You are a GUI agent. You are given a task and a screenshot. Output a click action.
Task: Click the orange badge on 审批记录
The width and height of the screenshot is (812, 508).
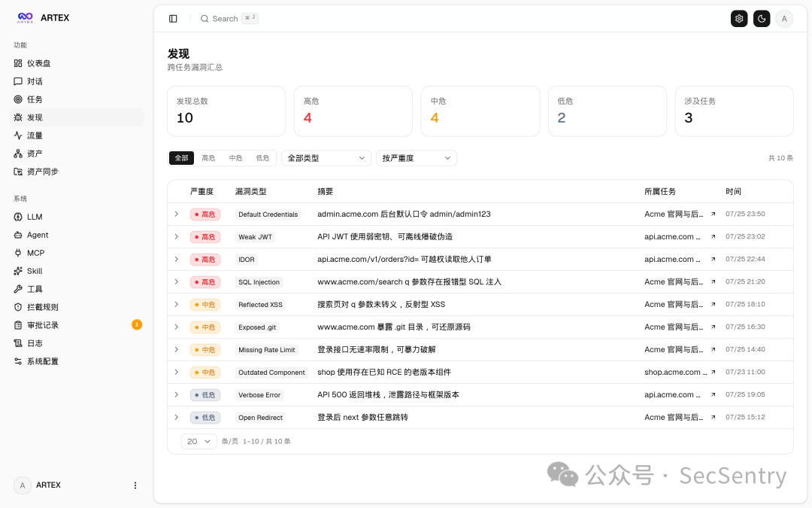pyautogui.click(x=137, y=324)
